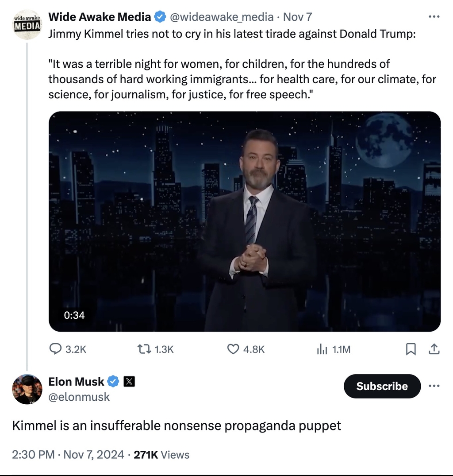Subscribe to Elon Musk
The height and width of the screenshot is (476, 453).
pyautogui.click(x=382, y=386)
